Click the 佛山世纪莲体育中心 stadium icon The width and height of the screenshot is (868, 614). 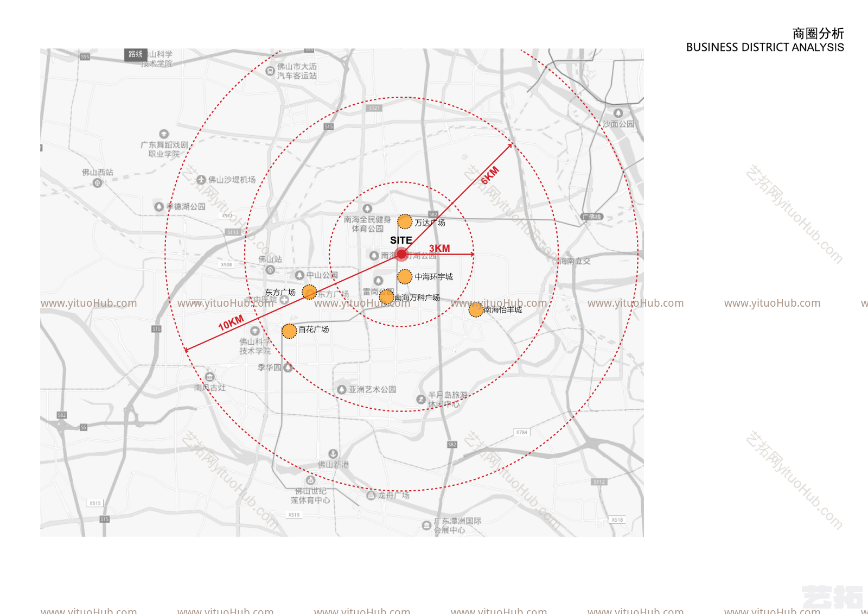pos(310,480)
